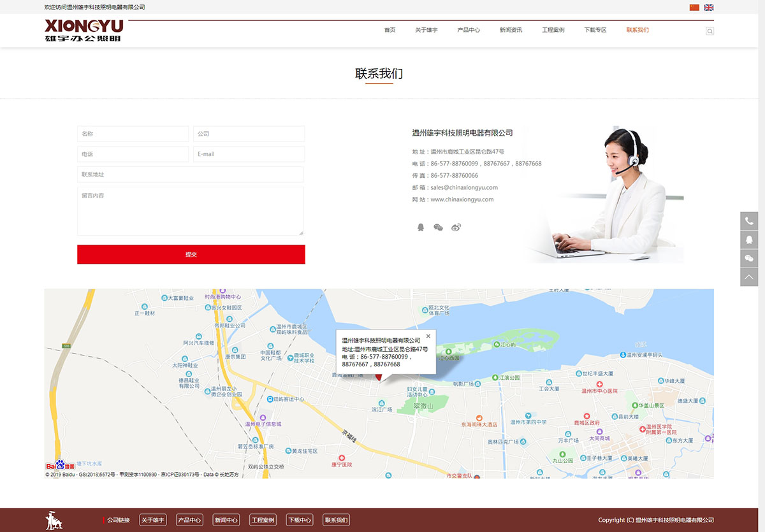This screenshot has width=765, height=532.
Task: Click the XIONGYU logo in header
Action: pos(84,30)
